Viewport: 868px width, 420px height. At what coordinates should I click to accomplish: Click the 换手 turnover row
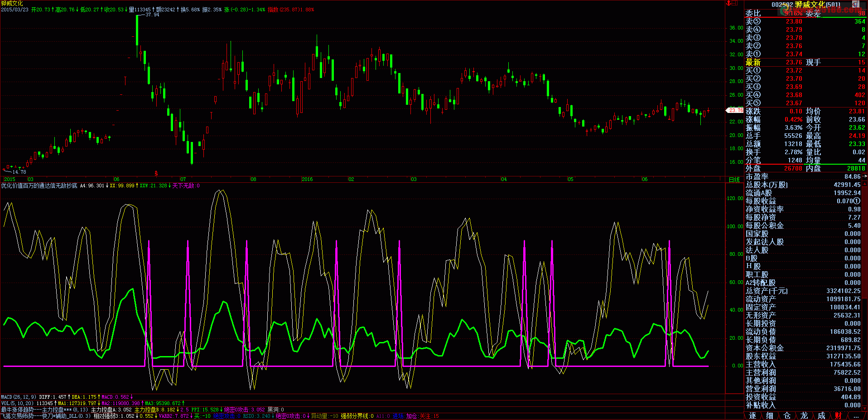[805, 152]
